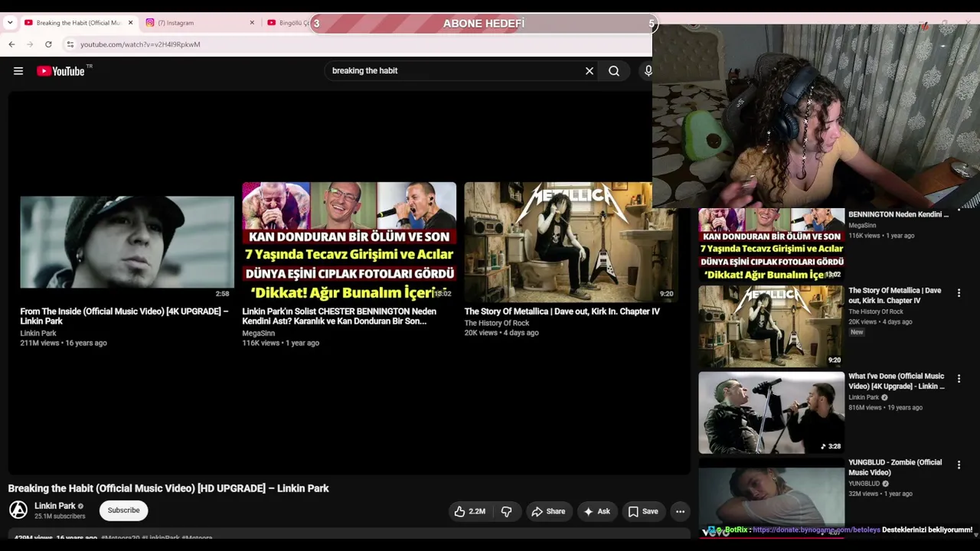Like the video with 2.2M likes
The height and width of the screenshot is (551, 980).
[x=469, y=511]
